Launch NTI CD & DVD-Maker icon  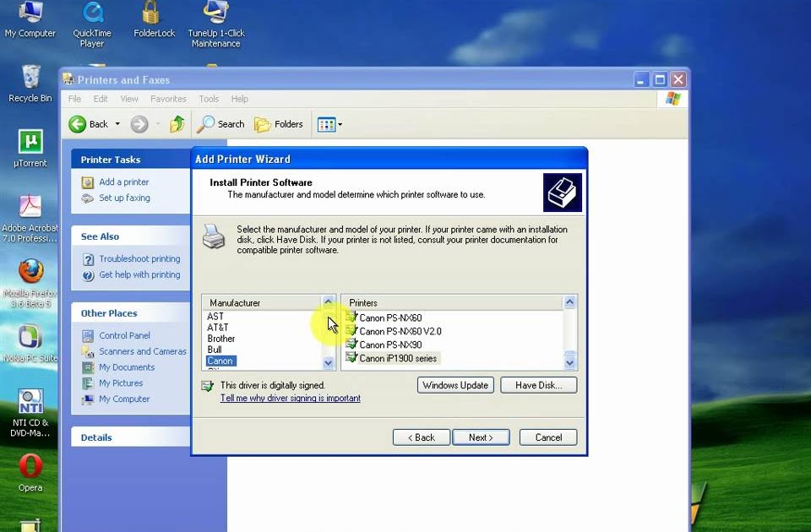pos(30,414)
